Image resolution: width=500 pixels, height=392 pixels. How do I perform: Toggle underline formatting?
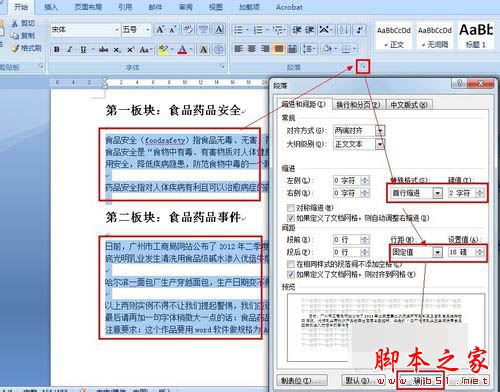[83, 50]
